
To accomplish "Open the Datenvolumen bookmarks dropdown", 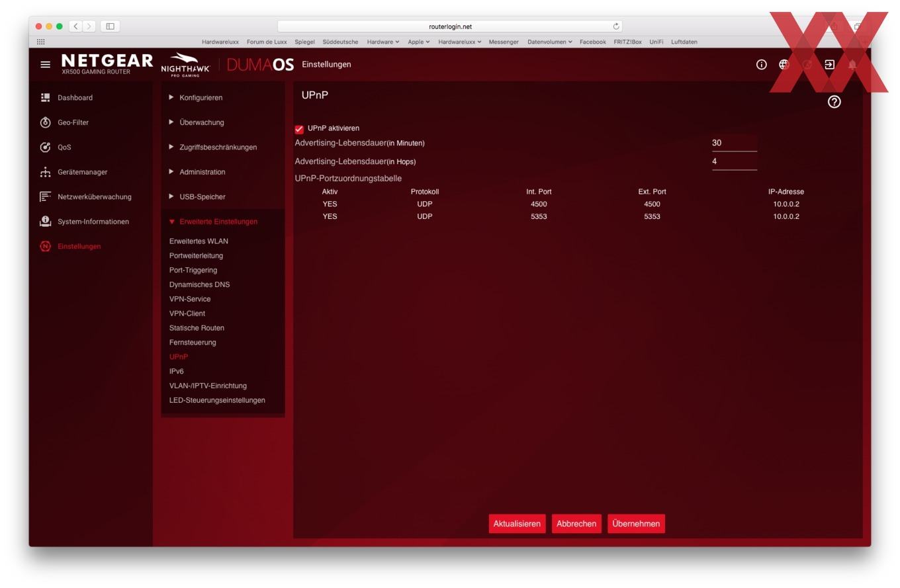I will click(x=549, y=42).
